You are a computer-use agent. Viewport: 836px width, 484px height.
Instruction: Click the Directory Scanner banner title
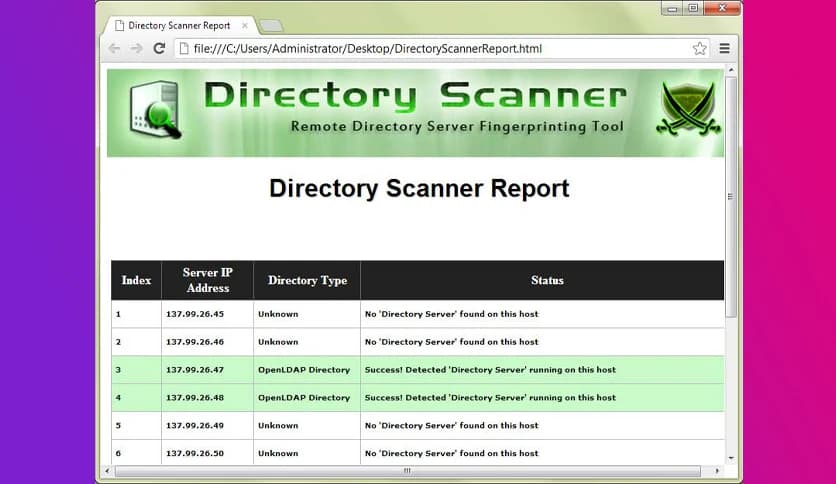tap(415, 96)
